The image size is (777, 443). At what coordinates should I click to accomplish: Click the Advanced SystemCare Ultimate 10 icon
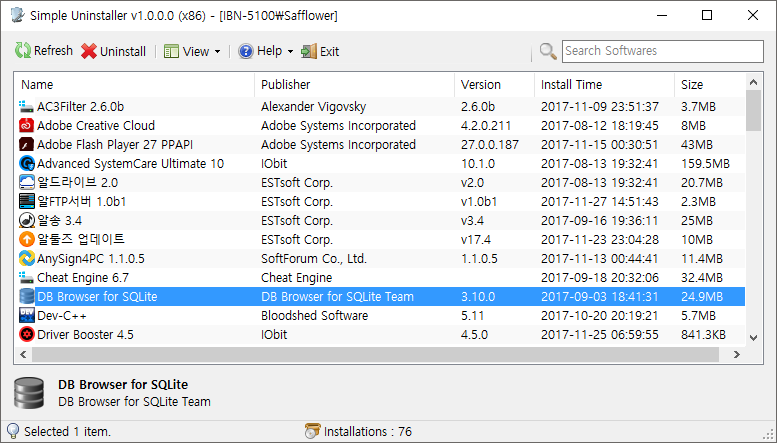pyautogui.click(x=26, y=164)
